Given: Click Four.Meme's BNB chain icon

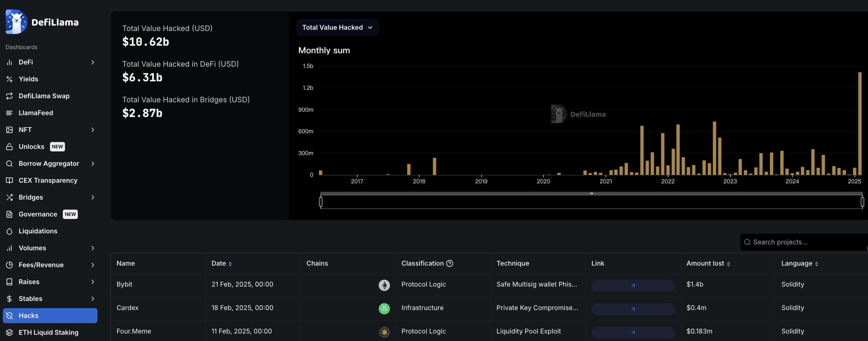Looking at the screenshot, I should coord(384,332).
